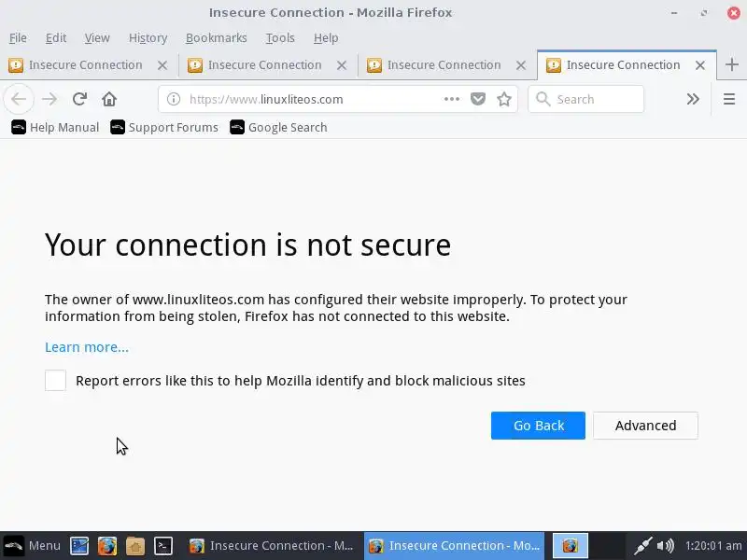Viewport: 747px width, 560px height.
Task: Save page to Pocket
Action: pyautogui.click(x=478, y=99)
